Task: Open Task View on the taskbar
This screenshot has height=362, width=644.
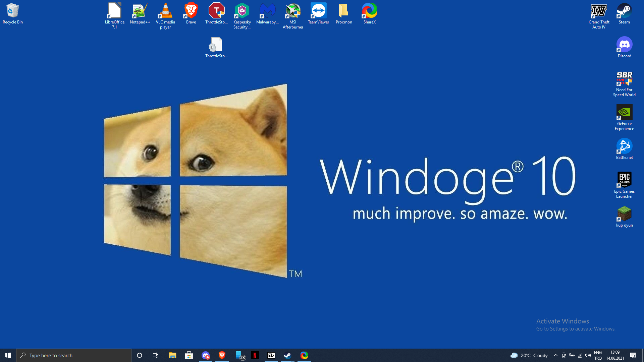Action: click(156, 355)
